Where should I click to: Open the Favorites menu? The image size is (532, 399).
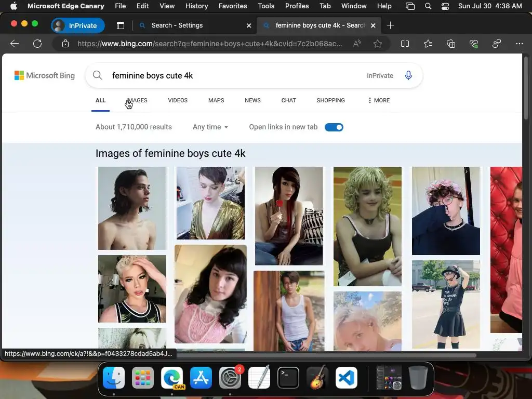(x=233, y=6)
